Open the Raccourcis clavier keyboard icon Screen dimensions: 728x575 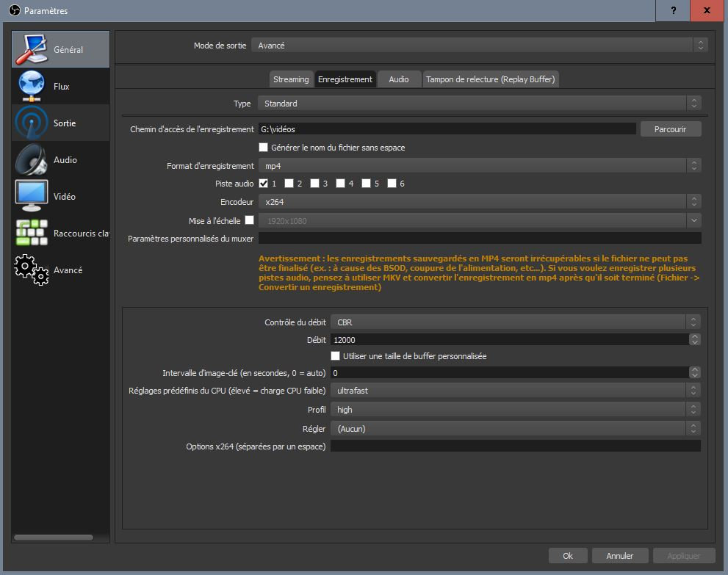(32, 233)
